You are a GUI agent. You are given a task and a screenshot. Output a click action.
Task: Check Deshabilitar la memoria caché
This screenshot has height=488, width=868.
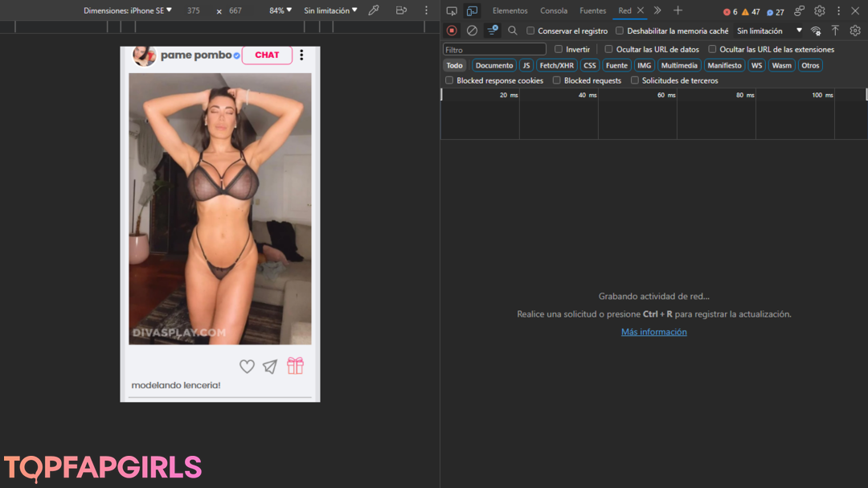pos(620,31)
